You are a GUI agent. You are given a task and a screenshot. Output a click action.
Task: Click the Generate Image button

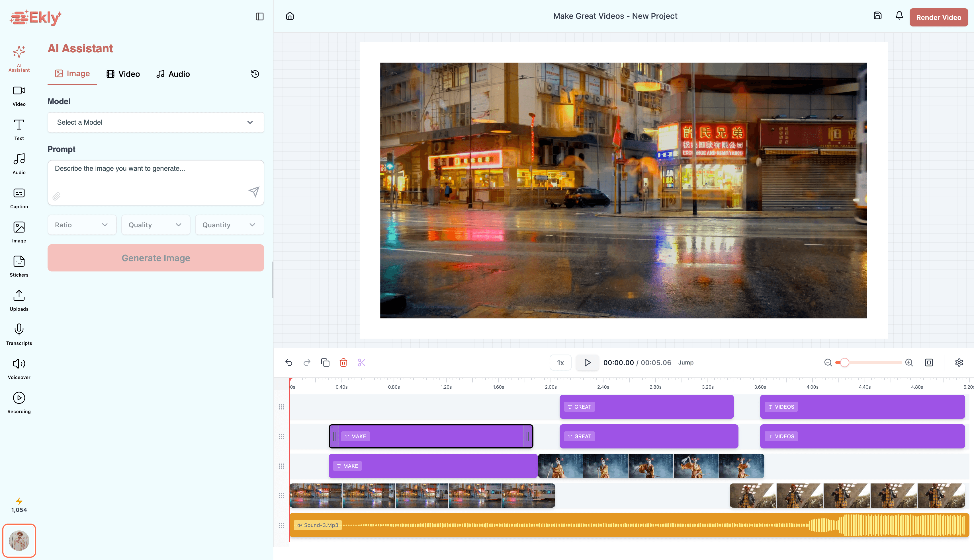tap(155, 258)
